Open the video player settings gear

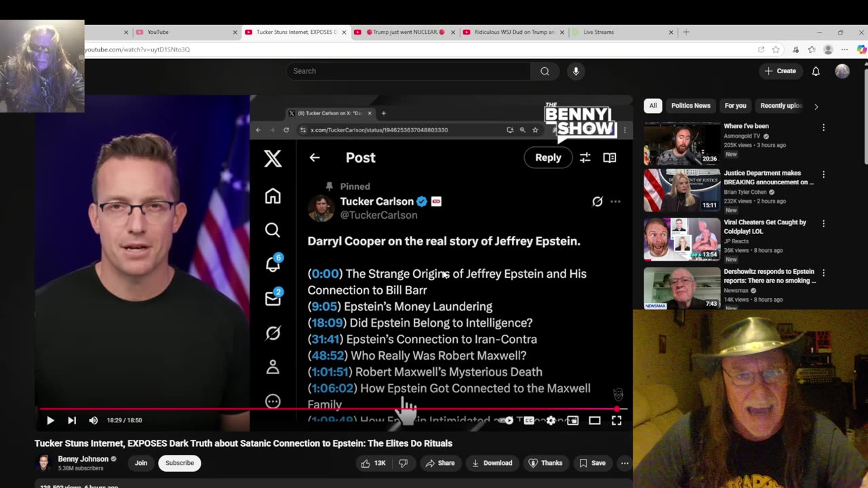[551, 420]
